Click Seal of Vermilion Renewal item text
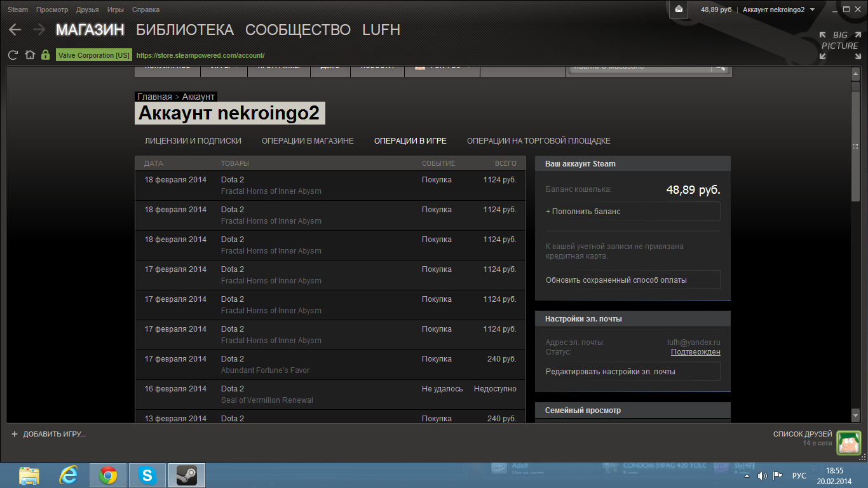This screenshot has width=868, height=488. tap(267, 400)
